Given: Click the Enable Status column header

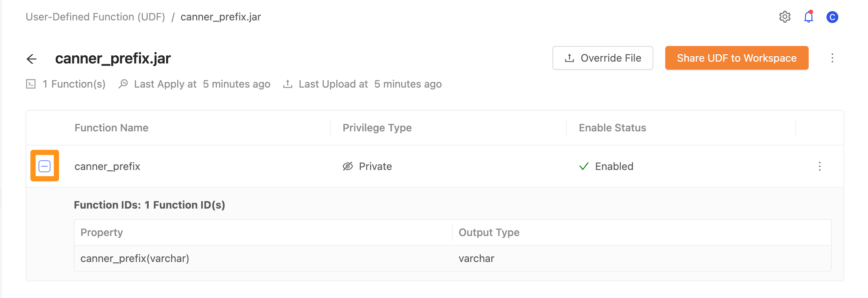Looking at the screenshot, I should [613, 128].
